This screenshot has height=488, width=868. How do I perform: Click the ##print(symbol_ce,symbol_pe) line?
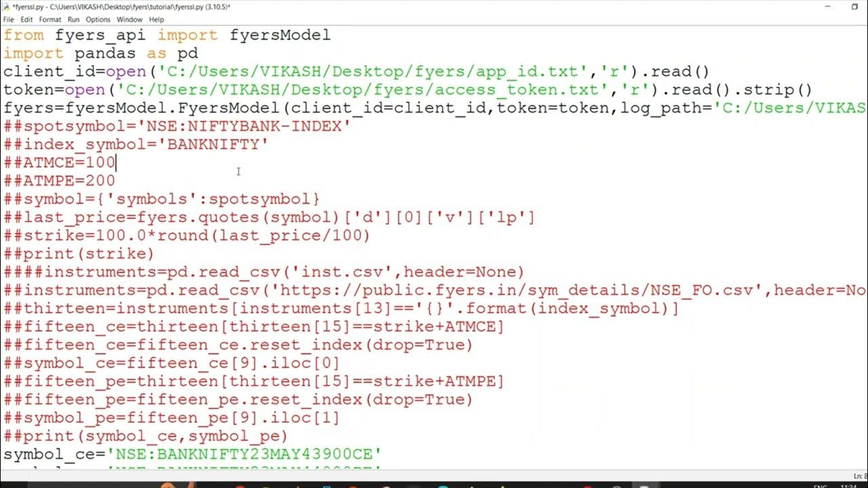coord(146,436)
